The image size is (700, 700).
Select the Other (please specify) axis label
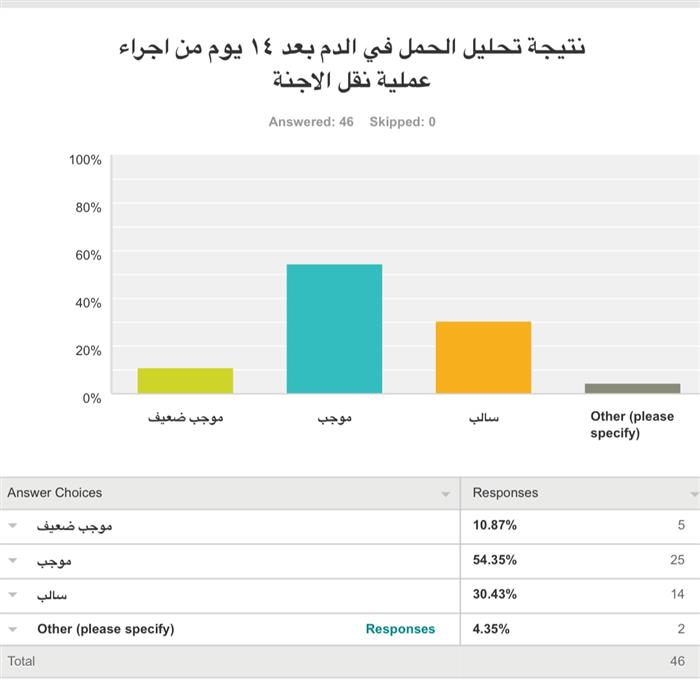pyautogui.click(x=632, y=425)
